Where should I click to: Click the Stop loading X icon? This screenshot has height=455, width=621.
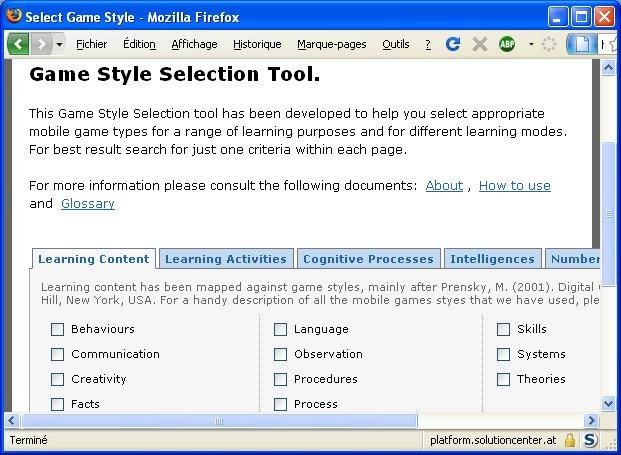tap(480, 44)
